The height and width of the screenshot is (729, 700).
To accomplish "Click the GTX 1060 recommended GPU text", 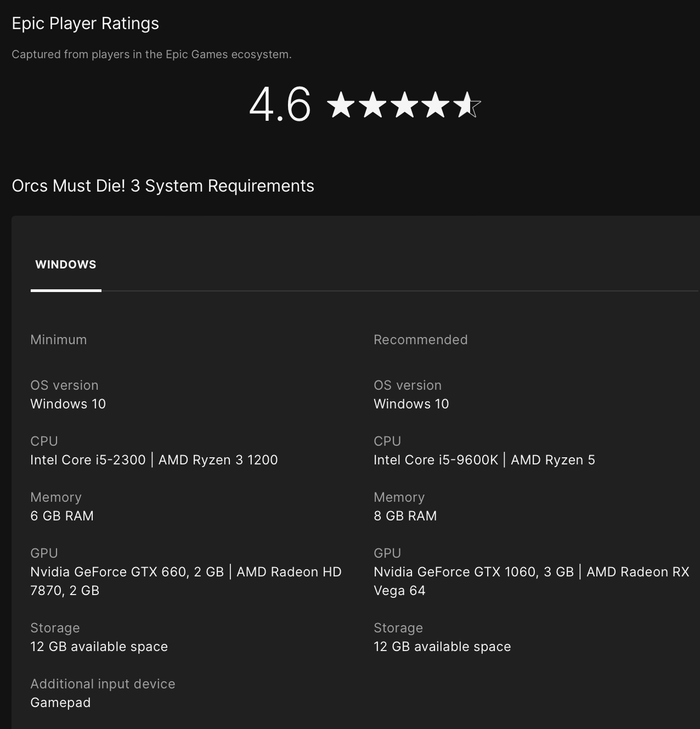I will [x=473, y=572].
